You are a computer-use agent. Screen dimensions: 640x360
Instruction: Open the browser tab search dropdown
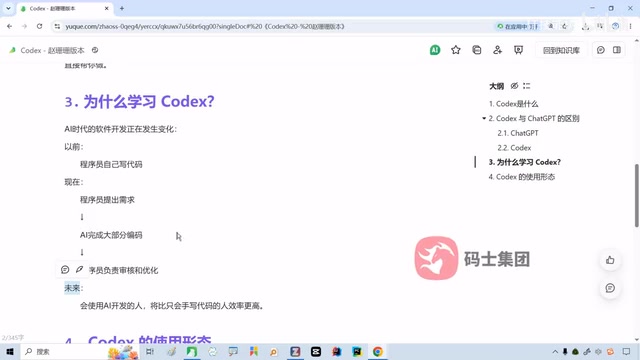point(8,8)
